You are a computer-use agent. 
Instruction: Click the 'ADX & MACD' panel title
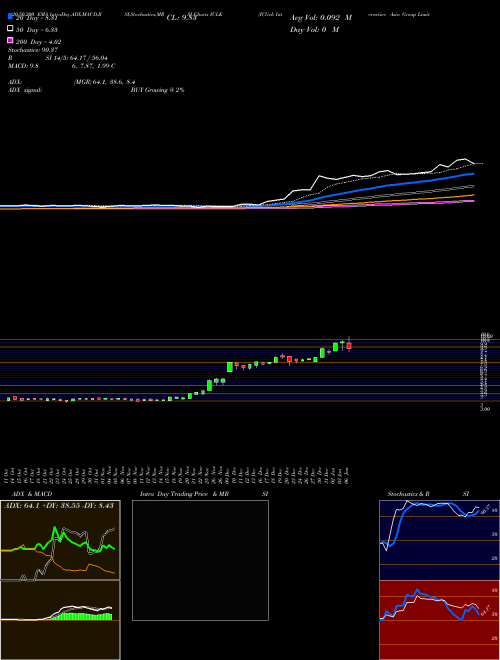pyautogui.click(x=32, y=494)
